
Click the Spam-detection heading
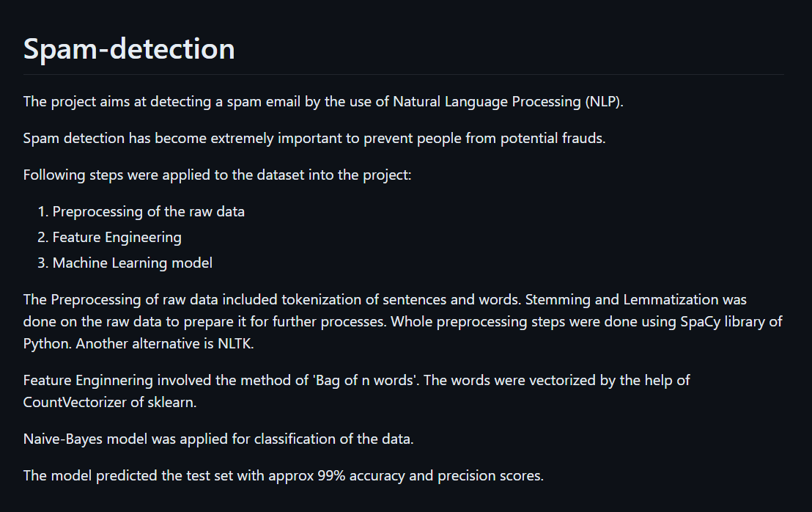tap(129, 48)
